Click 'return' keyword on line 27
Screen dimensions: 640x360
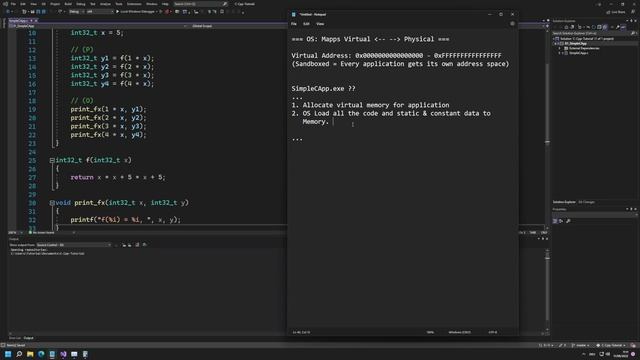82,178
